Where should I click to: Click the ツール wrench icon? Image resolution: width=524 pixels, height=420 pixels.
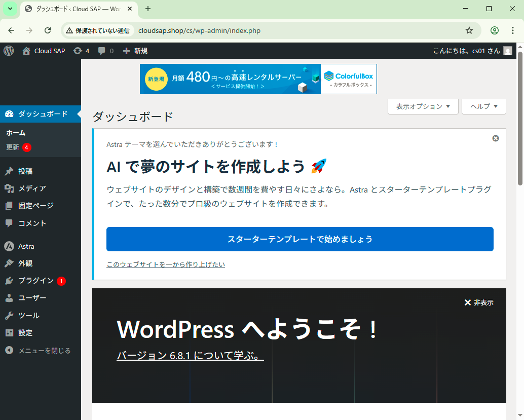point(9,316)
